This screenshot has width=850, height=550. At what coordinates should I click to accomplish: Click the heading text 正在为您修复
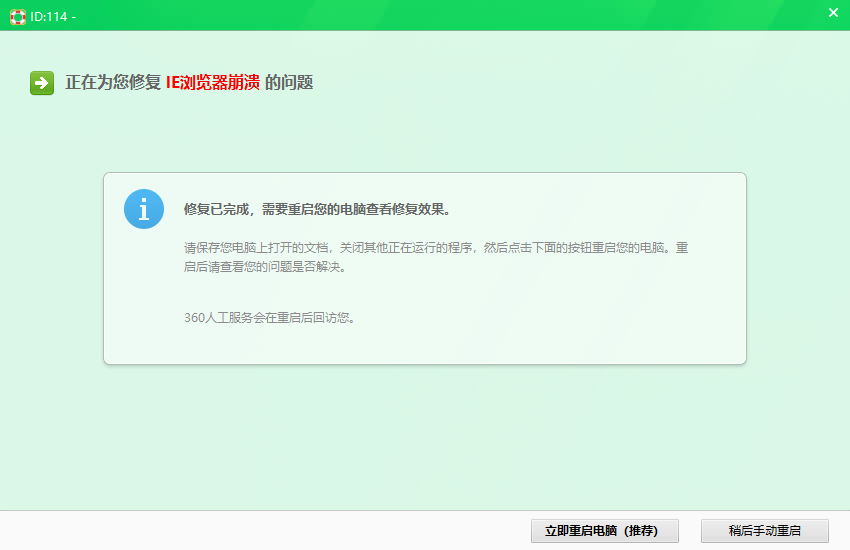113,82
